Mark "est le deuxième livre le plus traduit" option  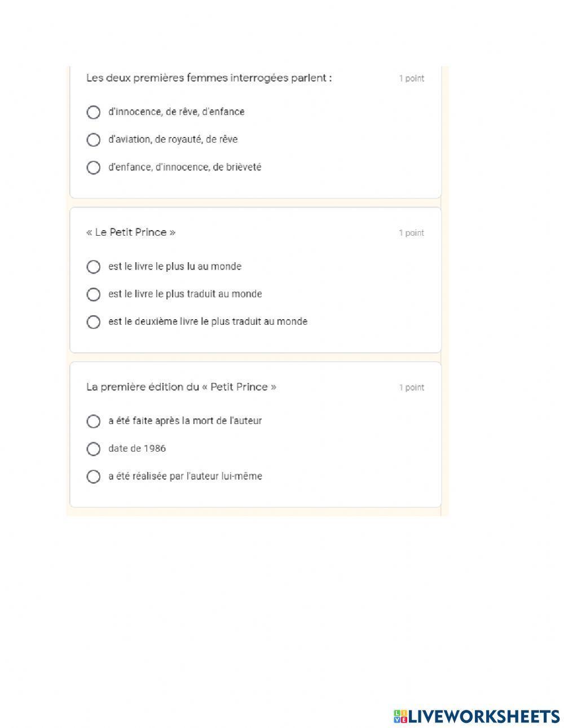[x=94, y=322]
